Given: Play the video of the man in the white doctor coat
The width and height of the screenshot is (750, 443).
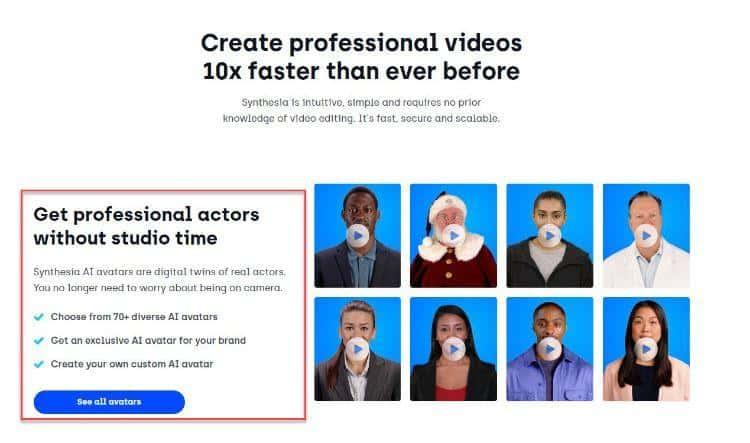Looking at the screenshot, I should point(646,236).
